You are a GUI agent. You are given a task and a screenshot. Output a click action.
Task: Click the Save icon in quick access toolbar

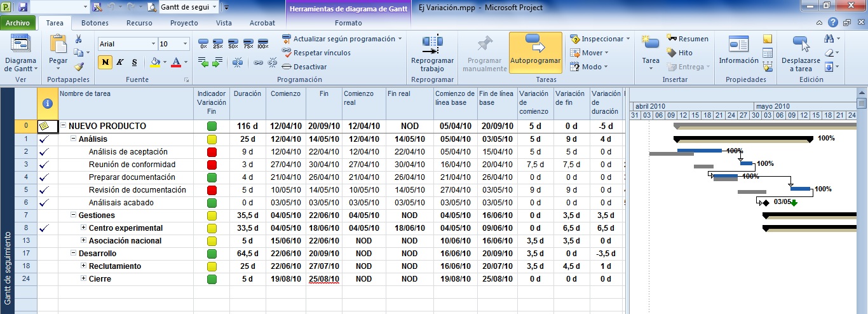click(x=23, y=7)
